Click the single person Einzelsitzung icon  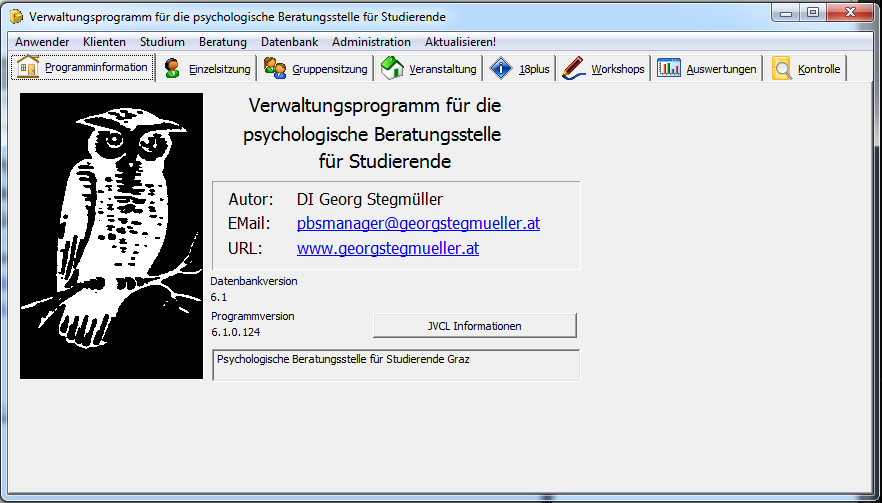pyautogui.click(x=172, y=68)
